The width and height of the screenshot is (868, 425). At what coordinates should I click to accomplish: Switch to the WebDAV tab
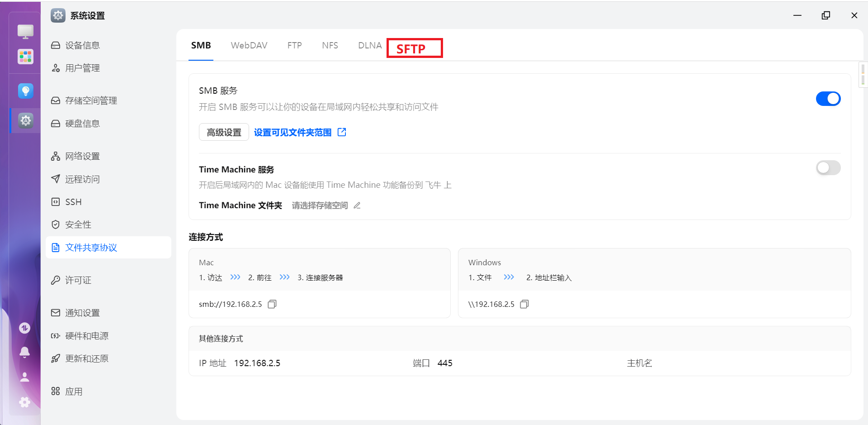(x=249, y=45)
